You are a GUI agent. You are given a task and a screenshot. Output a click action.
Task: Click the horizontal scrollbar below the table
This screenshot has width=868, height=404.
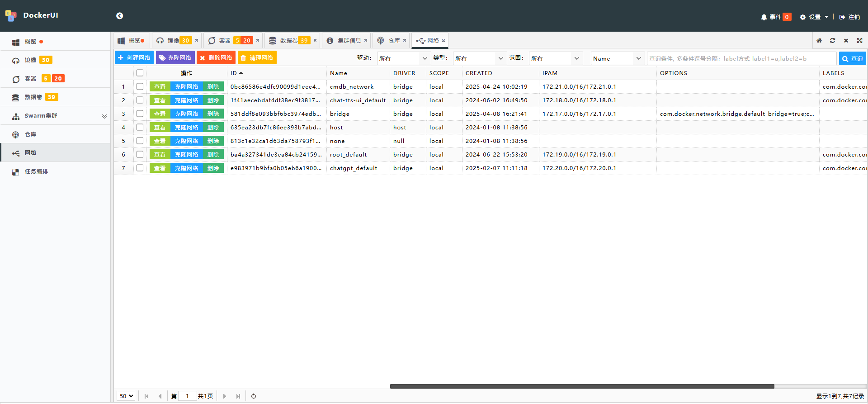click(582, 386)
